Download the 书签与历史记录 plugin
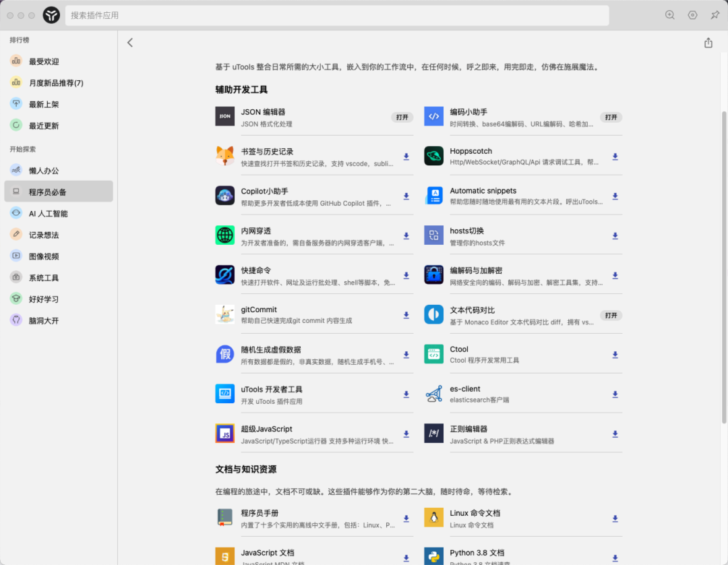Screen dimensions: 728x565 click(x=406, y=157)
